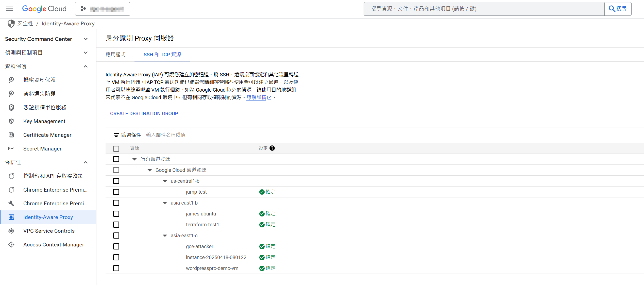Collapse the asia-east1-c tree arrow

coord(165,236)
